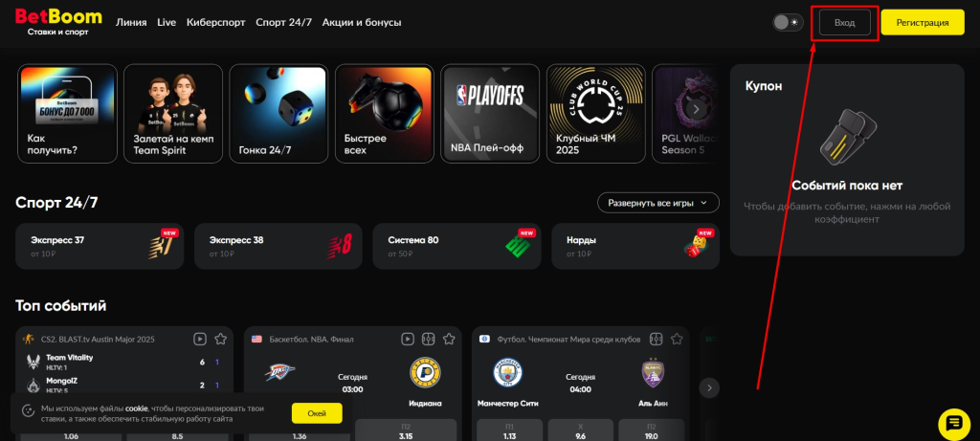The image size is (980, 441).
Task: Star the NBA Final match as favorite
Action: (x=449, y=340)
